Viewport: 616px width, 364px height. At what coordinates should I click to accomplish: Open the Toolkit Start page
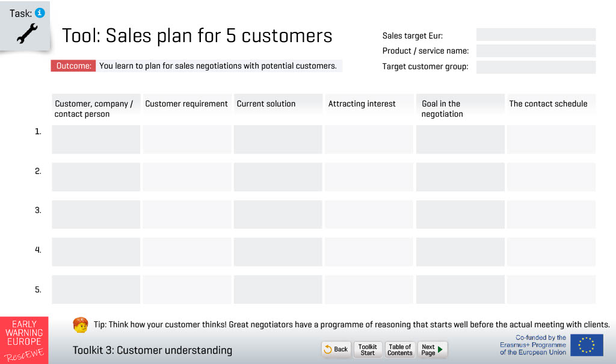[x=368, y=349]
